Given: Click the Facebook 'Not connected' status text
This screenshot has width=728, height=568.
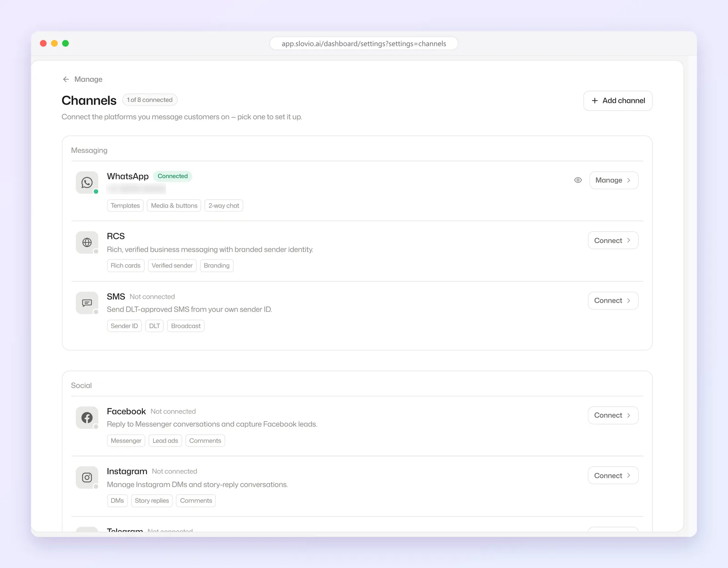Looking at the screenshot, I should 173,411.
